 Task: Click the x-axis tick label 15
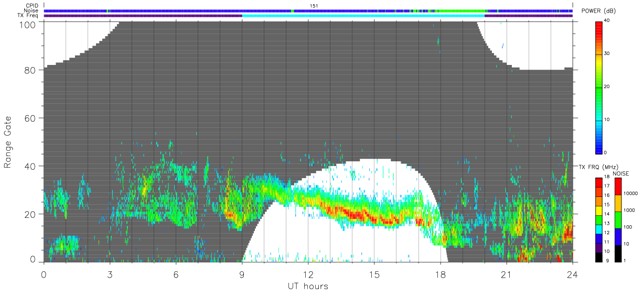click(x=374, y=274)
